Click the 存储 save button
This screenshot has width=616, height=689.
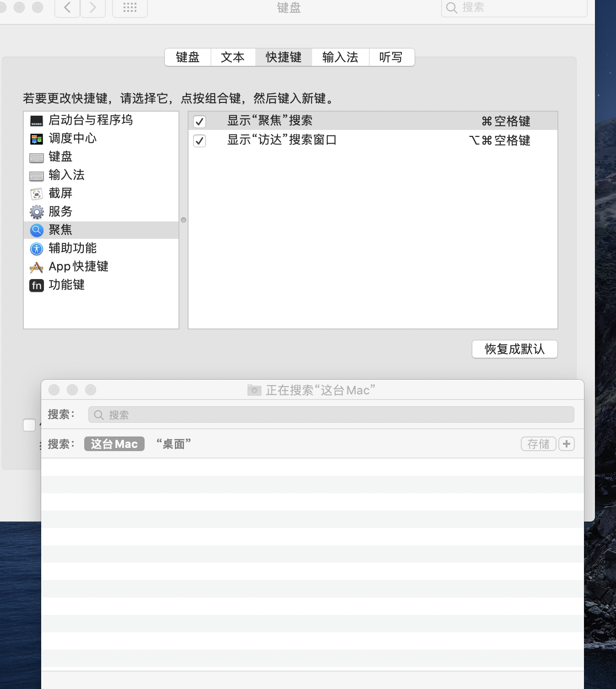538,444
